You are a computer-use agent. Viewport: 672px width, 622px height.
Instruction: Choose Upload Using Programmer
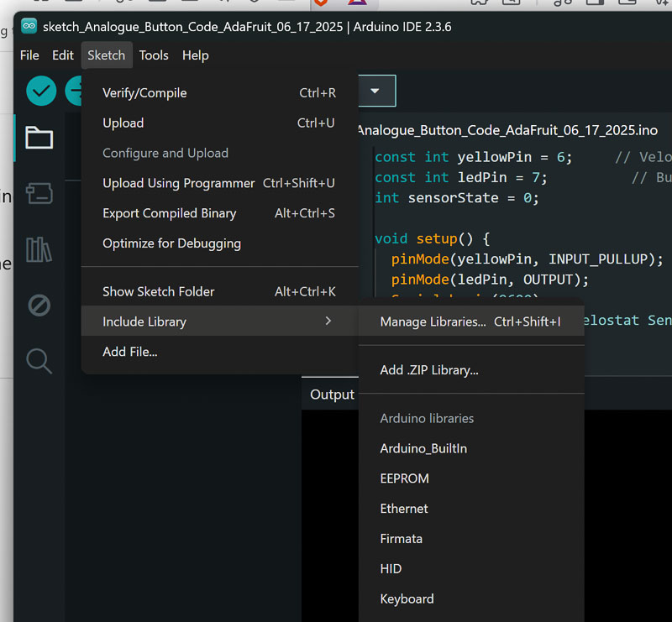click(x=178, y=183)
